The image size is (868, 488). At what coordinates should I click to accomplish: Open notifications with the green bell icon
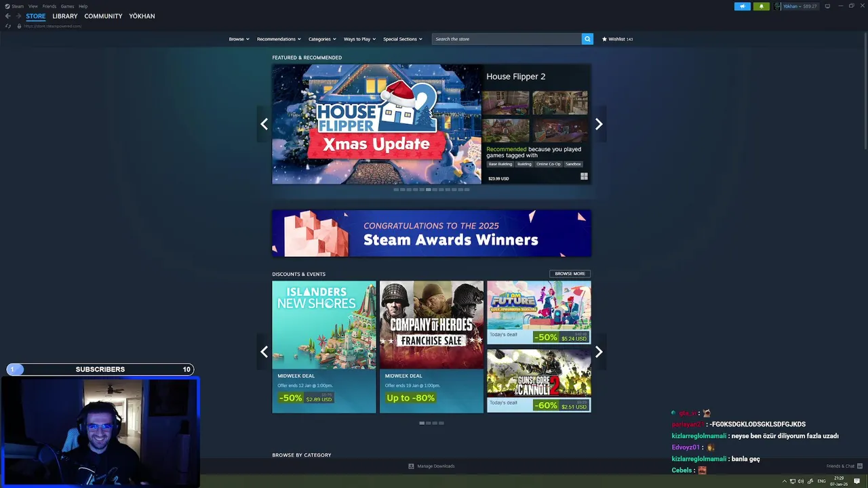(761, 6)
